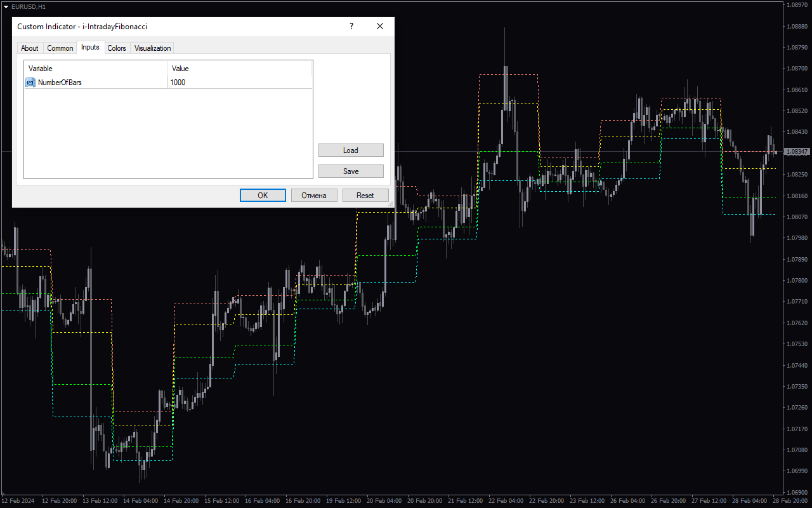Close the Custom Indicator dialog

380,27
